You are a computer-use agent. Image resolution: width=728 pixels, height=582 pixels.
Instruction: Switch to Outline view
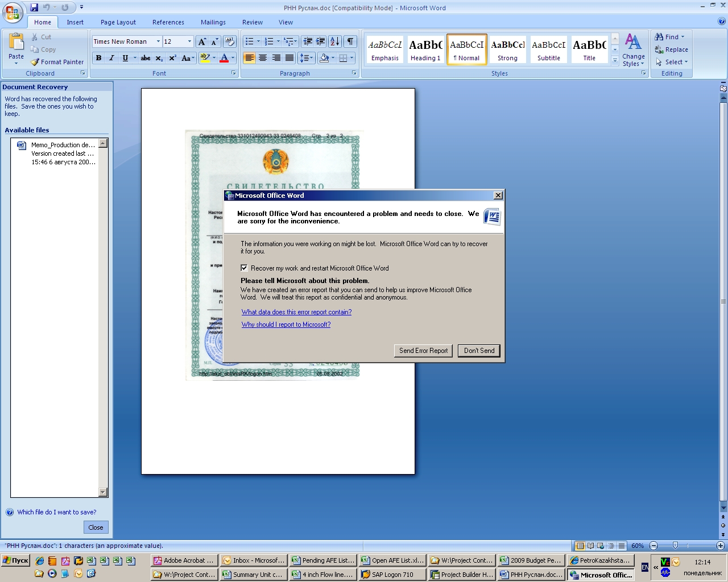pyautogui.click(x=611, y=546)
